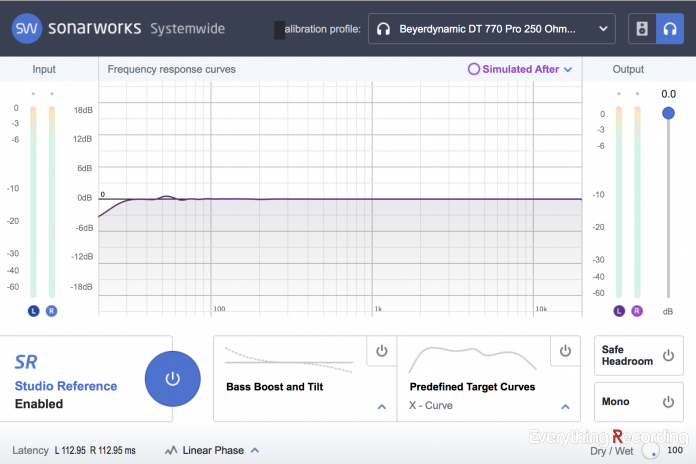Image resolution: width=696 pixels, height=464 pixels.
Task: Click the Dry / Wet 100 value
Action: [x=675, y=450]
